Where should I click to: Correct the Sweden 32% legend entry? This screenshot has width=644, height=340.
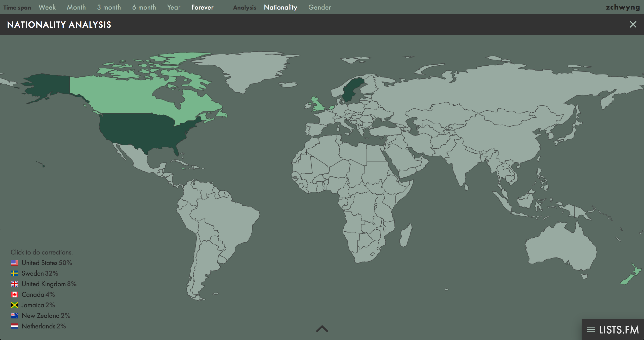tap(40, 273)
